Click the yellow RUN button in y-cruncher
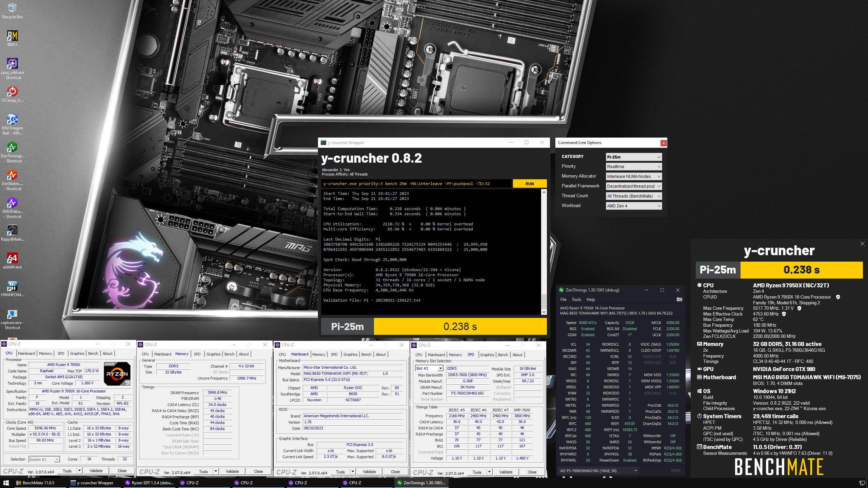The height and width of the screenshot is (488, 868). 530,184
